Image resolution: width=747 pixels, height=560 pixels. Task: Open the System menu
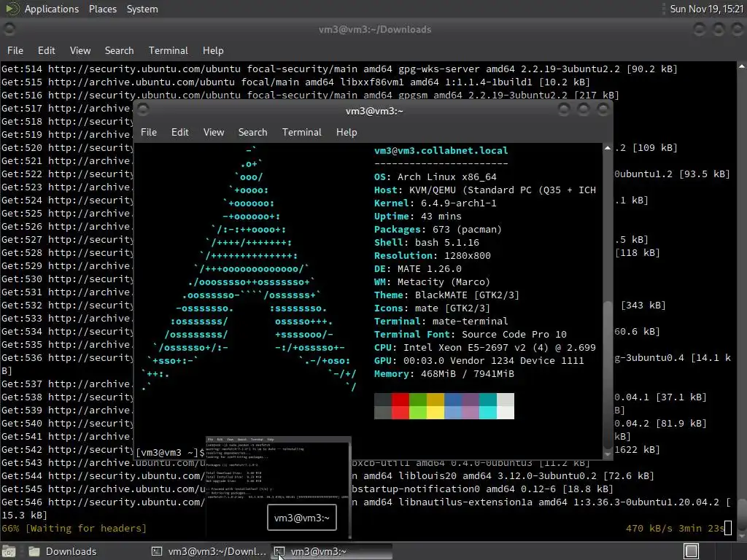[142, 9]
